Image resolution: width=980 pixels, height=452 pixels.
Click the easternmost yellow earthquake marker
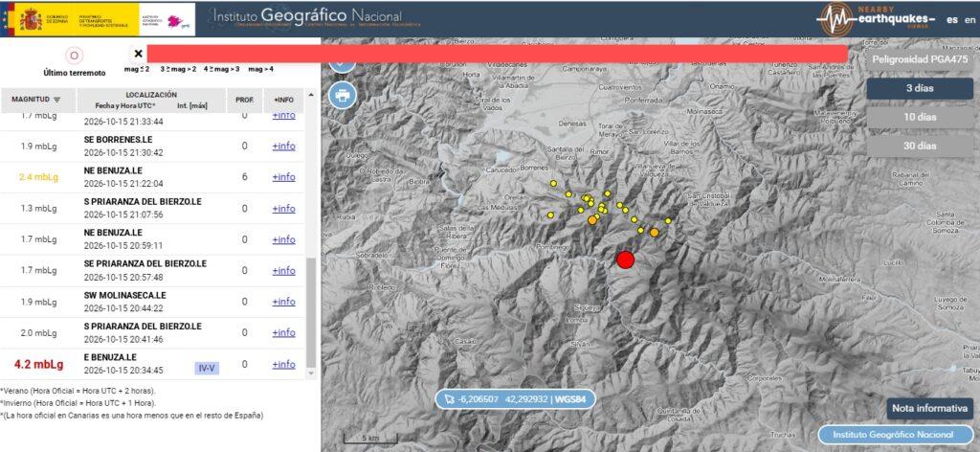coord(667,220)
